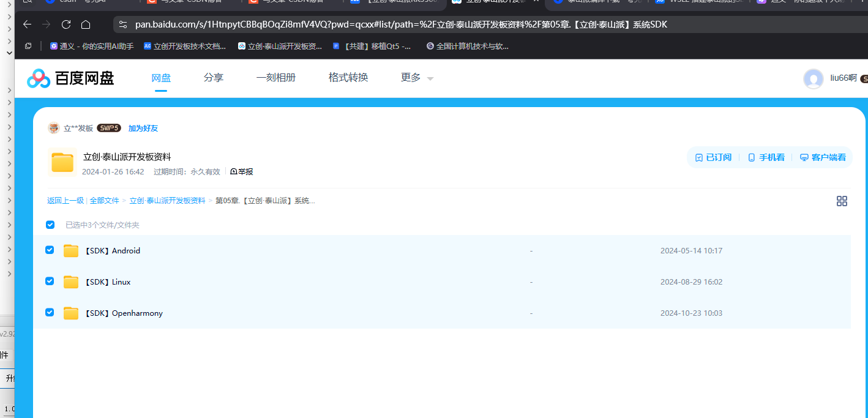The width and height of the screenshot is (868, 418).
Task: Click the 【SDK】Linux folder icon
Action: point(71,282)
